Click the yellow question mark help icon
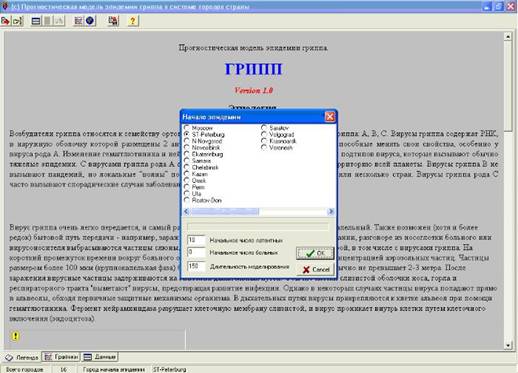Viewport: 518px width, 373px height. [x=133, y=21]
